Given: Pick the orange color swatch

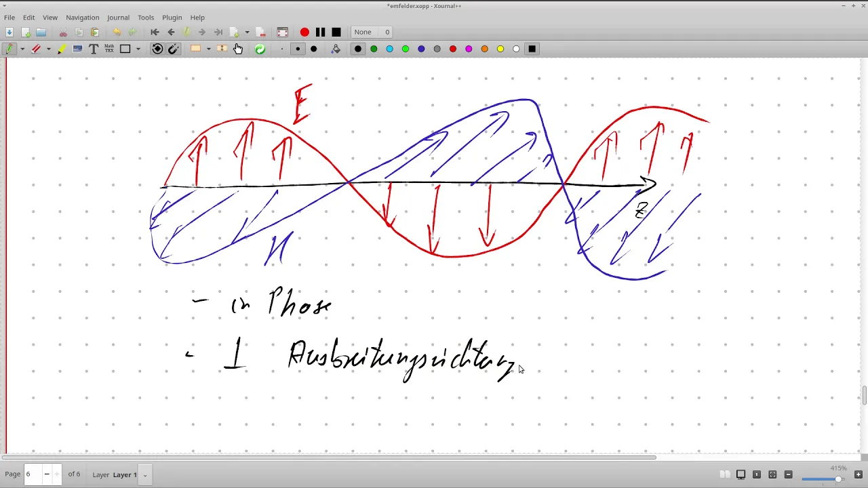Looking at the screenshot, I should pyautogui.click(x=484, y=49).
